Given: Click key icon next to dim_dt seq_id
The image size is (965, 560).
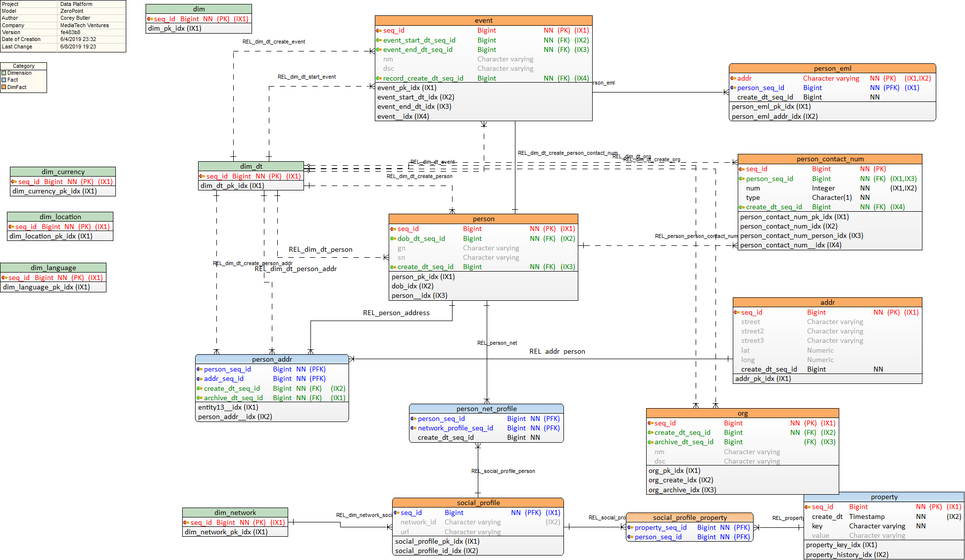Looking at the screenshot, I should 202,176.
